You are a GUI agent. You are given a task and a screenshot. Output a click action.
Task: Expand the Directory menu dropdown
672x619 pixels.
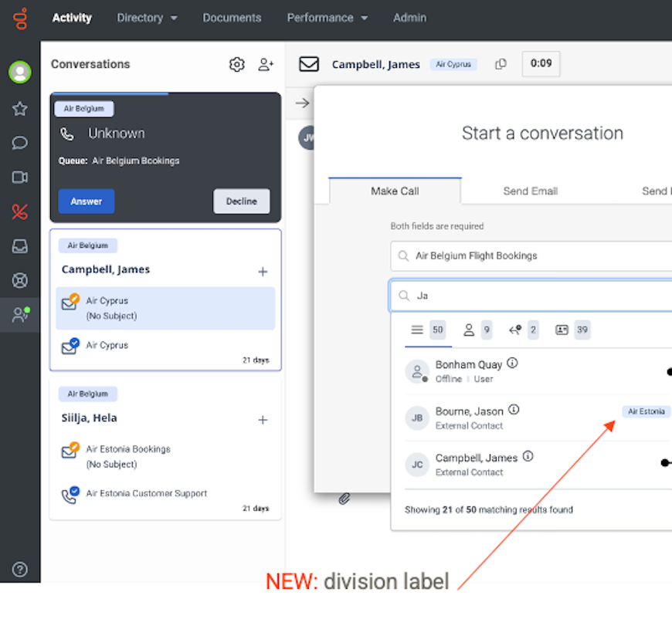coord(147,18)
